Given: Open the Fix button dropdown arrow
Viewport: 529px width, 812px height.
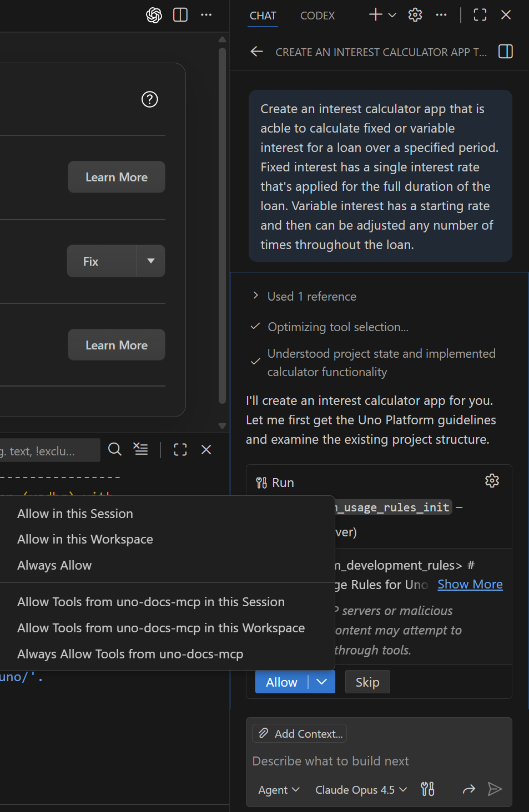Looking at the screenshot, I should [151, 261].
